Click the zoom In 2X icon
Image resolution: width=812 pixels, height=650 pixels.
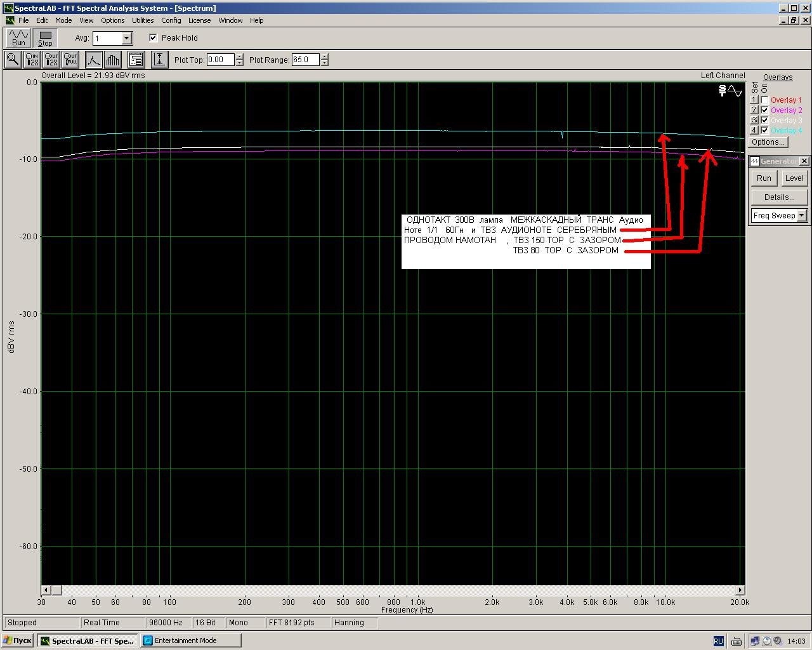(32, 60)
